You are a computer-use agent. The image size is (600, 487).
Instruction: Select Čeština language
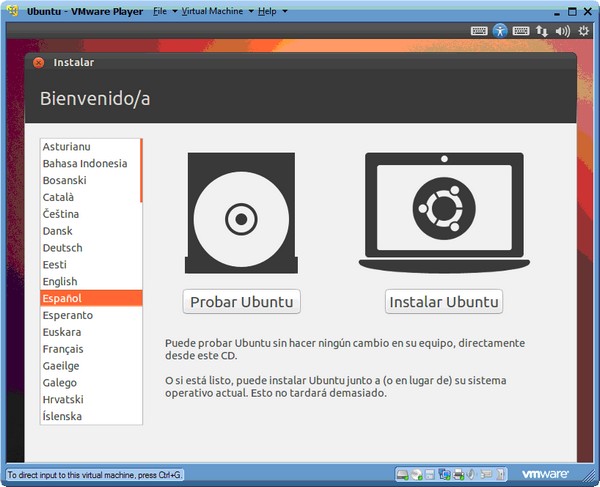(90, 214)
